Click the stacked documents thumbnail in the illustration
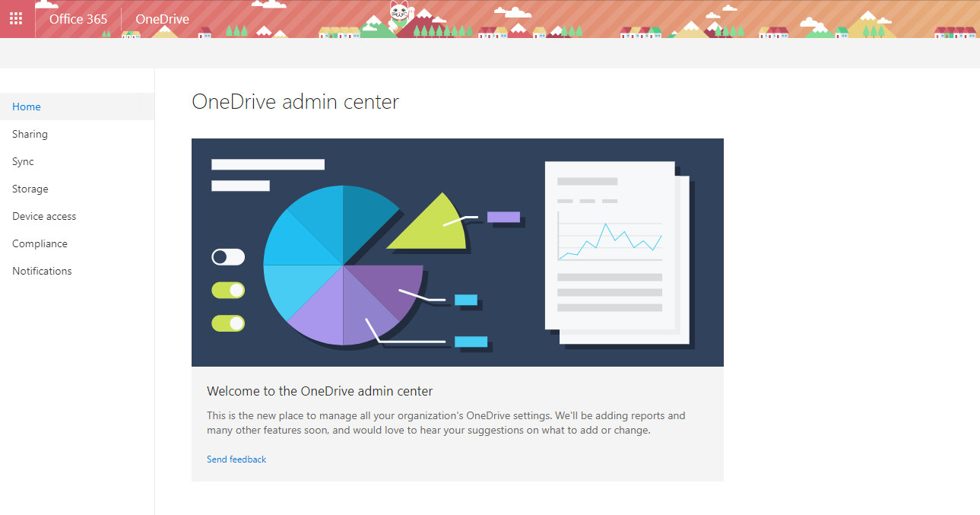The width and height of the screenshot is (980, 515). click(x=616, y=251)
